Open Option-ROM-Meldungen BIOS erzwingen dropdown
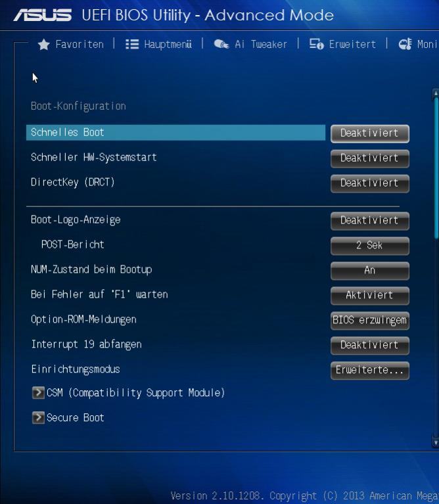Image resolution: width=439 pixels, height=504 pixels. pos(369,321)
